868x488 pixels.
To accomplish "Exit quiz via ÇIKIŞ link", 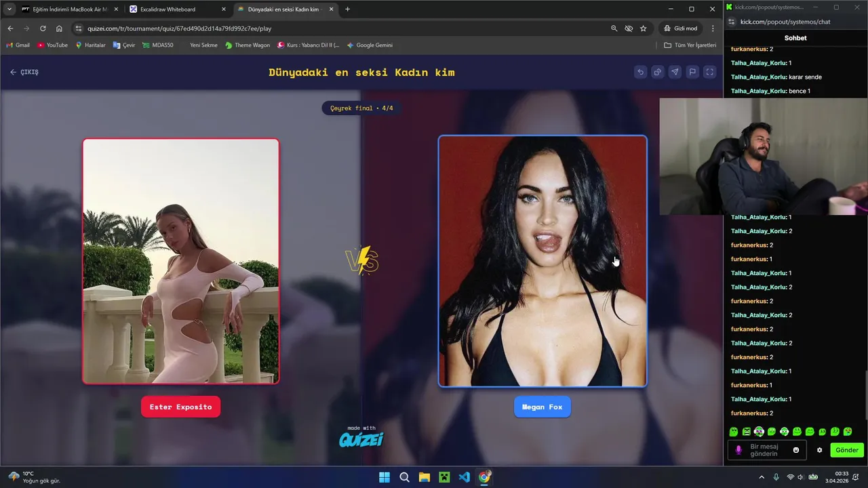I will [x=24, y=72].
